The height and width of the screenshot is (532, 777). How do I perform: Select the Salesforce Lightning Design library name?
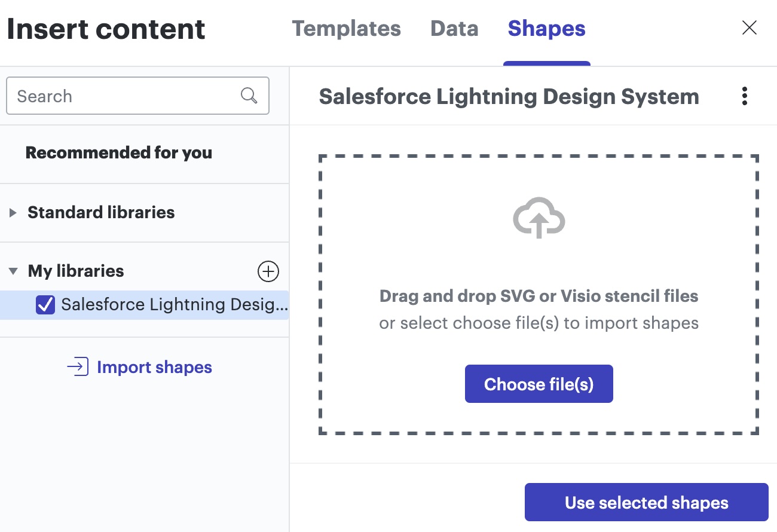pyautogui.click(x=174, y=305)
